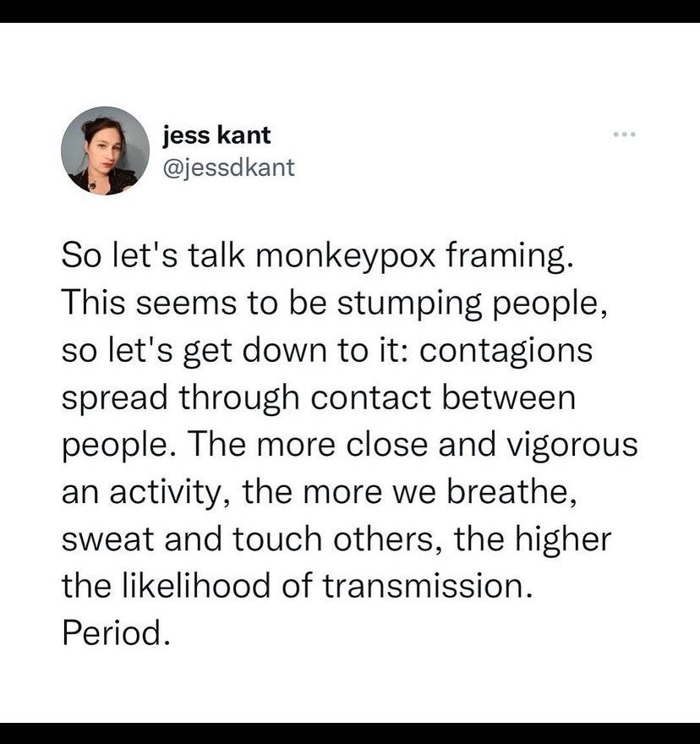Image resolution: width=700 pixels, height=744 pixels.
Task: Click the black bar below the tweet
Action: click(x=350, y=733)
